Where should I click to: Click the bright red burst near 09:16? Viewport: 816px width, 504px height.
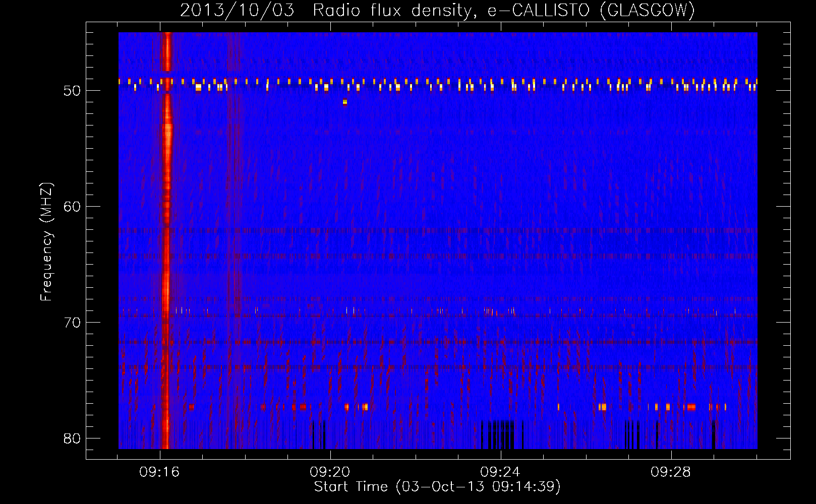point(166,240)
